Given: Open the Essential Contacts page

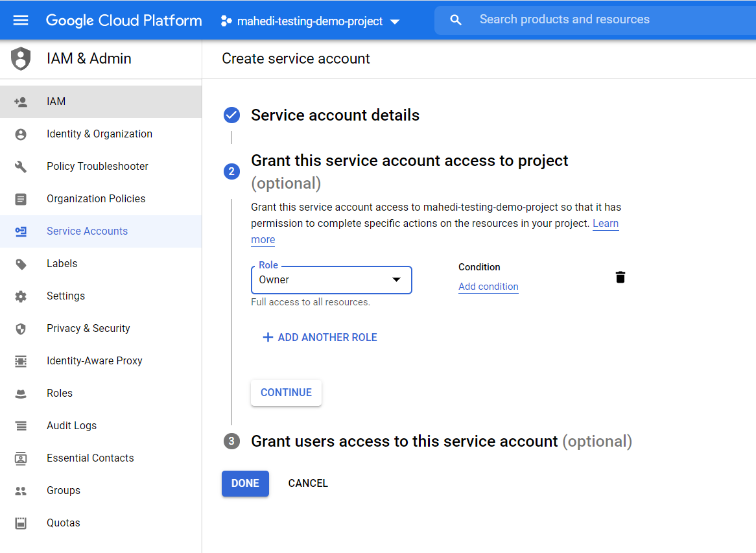Looking at the screenshot, I should (x=90, y=458).
